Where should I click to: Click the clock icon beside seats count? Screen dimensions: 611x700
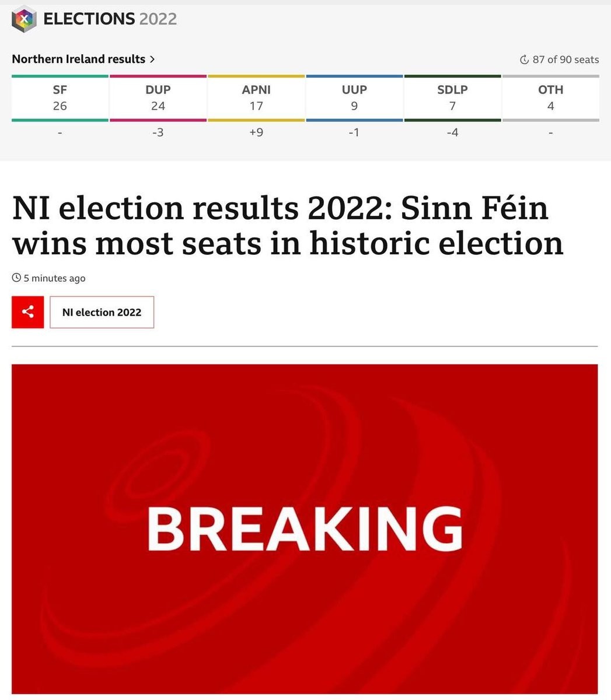point(524,60)
